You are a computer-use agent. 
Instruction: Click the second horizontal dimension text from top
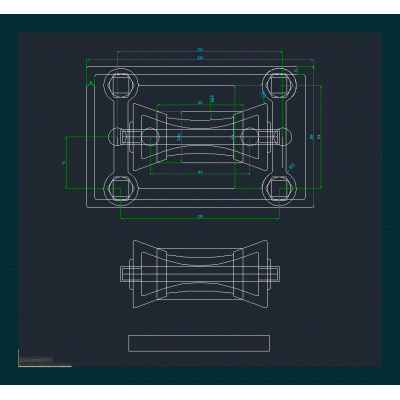[x=200, y=58]
